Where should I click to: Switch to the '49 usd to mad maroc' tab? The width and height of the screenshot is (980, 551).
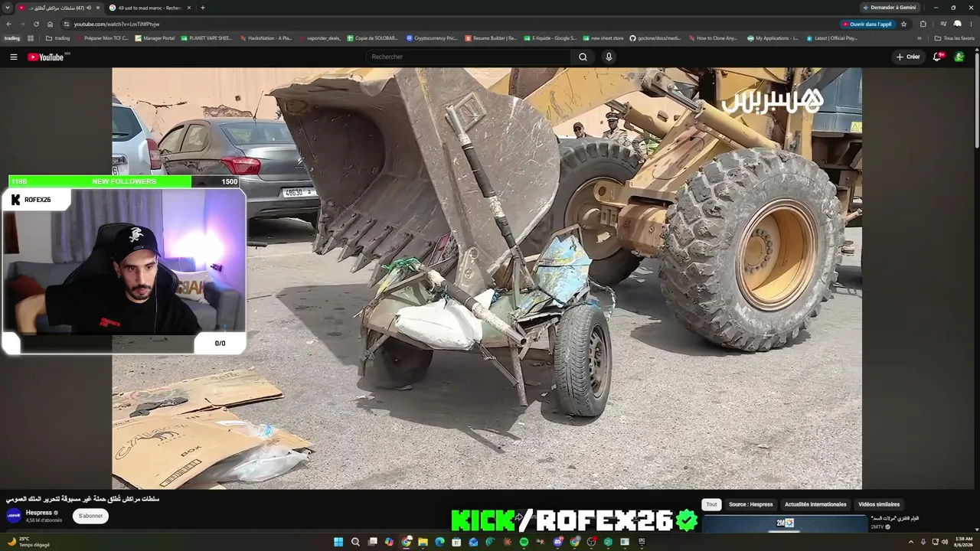tap(151, 8)
